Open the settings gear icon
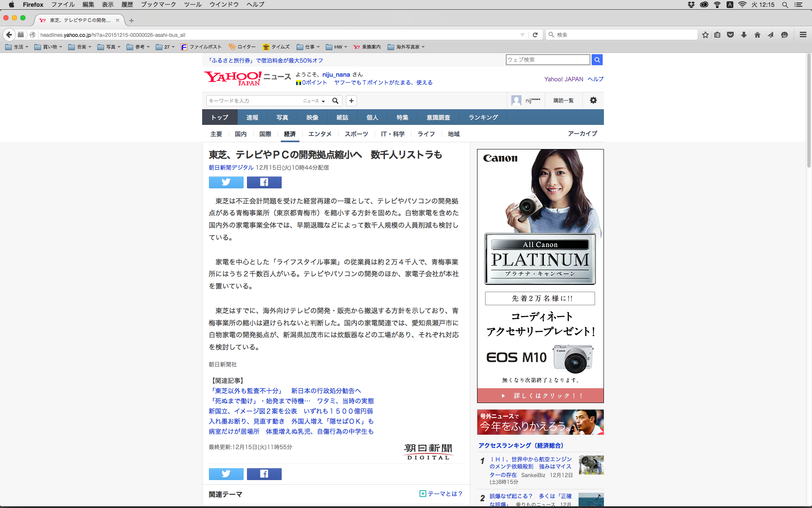 [x=593, y=100]
